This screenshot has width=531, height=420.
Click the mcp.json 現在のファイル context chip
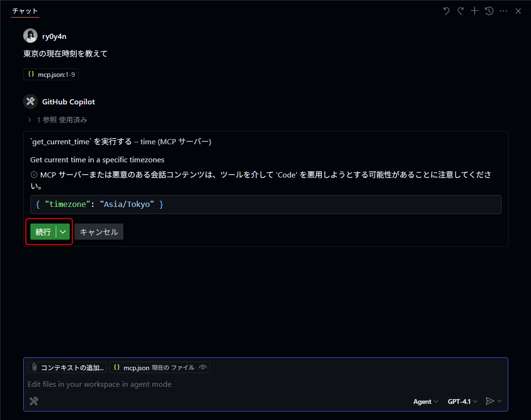[159, 367]
